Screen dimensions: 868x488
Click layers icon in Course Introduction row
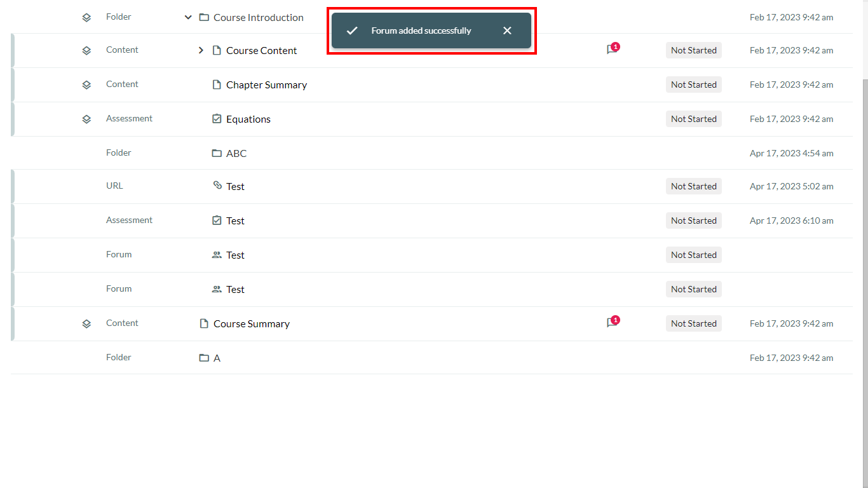click(x=86, y=17)
